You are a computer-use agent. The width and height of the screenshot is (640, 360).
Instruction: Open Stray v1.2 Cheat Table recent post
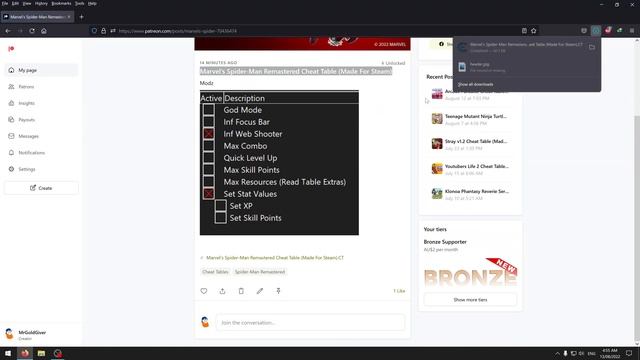[476, 141]
